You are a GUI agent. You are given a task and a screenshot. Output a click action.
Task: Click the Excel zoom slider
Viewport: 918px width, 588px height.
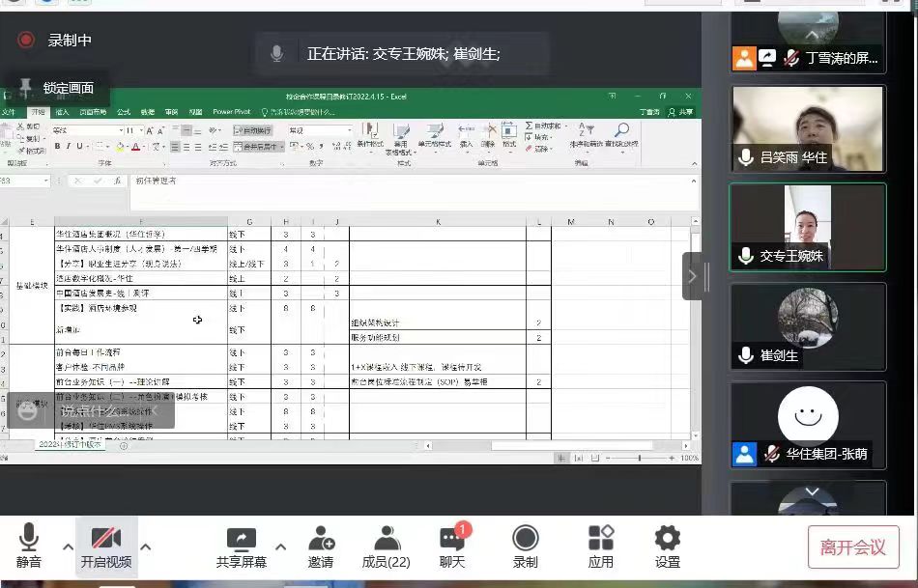pyautogui.click(x=640, y=458)
